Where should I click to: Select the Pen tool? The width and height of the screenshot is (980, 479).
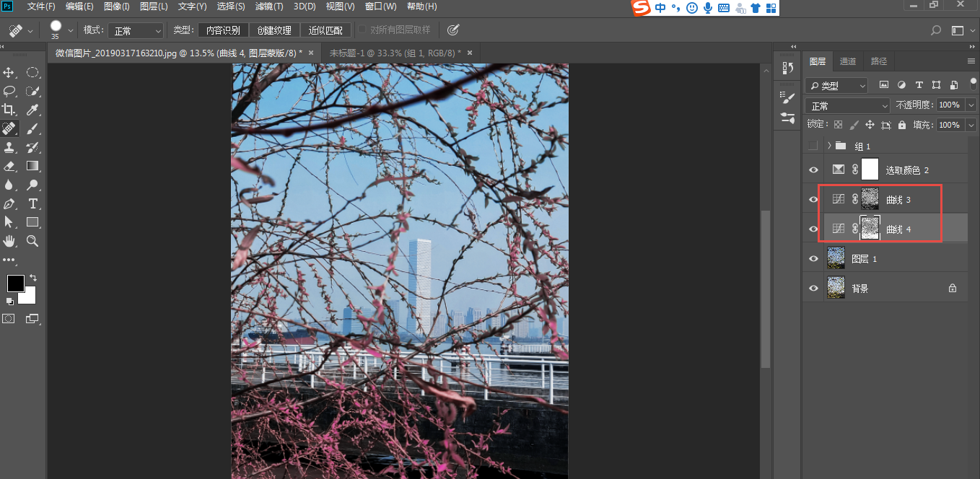click(9, 203)
